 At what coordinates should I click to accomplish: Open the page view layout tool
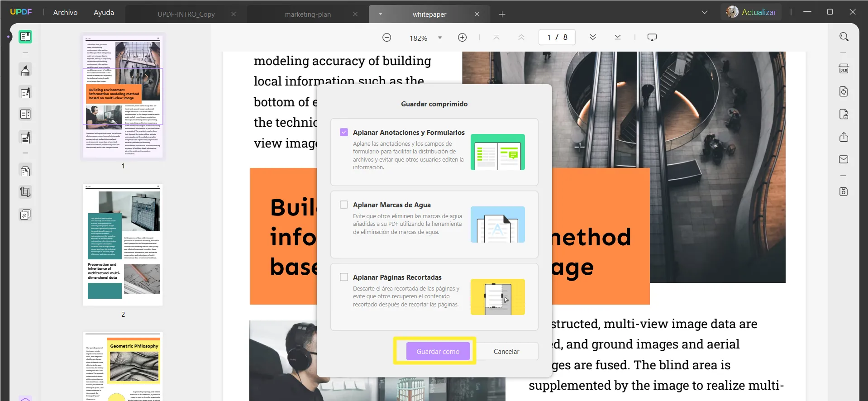pos(25,114)
